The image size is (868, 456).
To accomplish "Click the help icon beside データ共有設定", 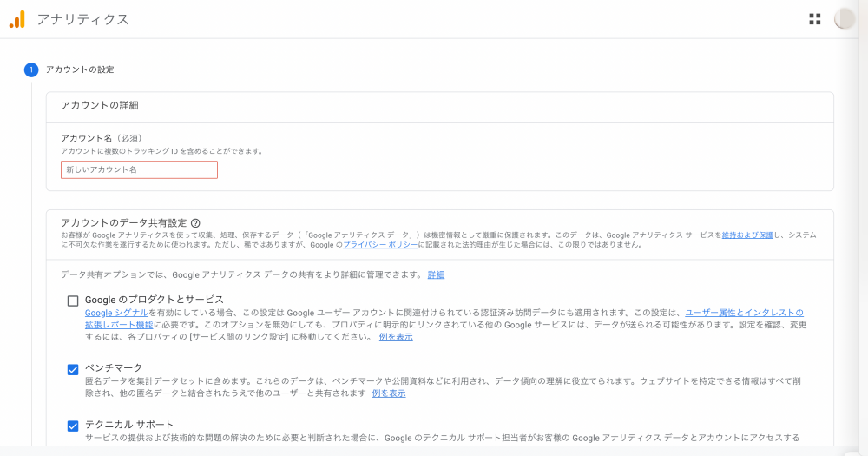I will pyautogui.click(x=195, y=223).
